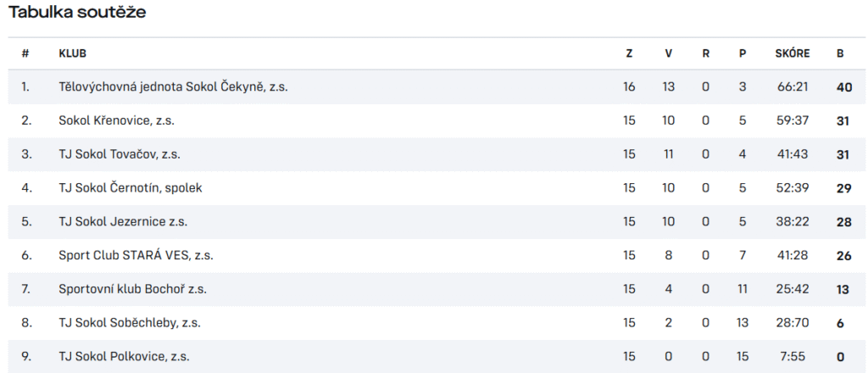
Task: Click the Z matches column header
Action: [x=629, y=53]
